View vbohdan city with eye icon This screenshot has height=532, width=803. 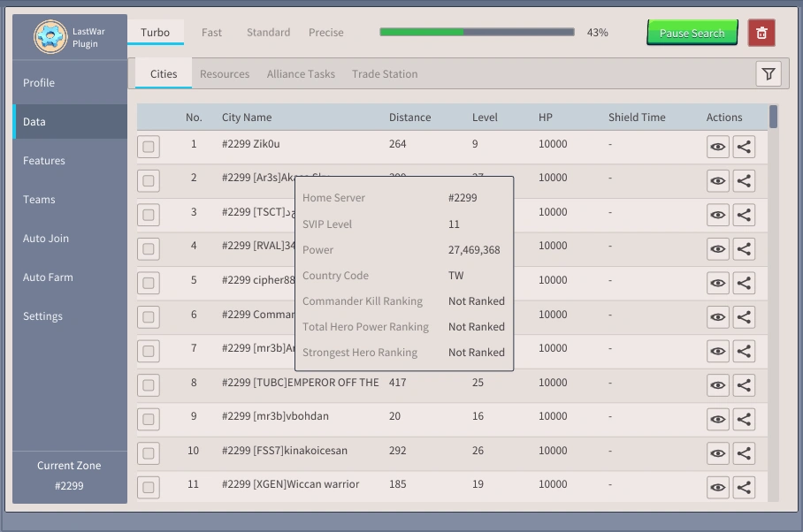click(718, 420)
